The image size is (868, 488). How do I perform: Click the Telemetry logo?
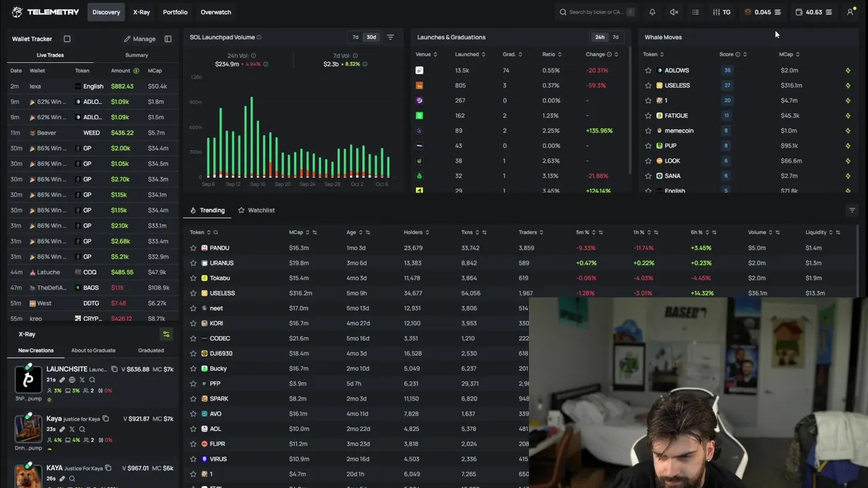coord(45,12)
